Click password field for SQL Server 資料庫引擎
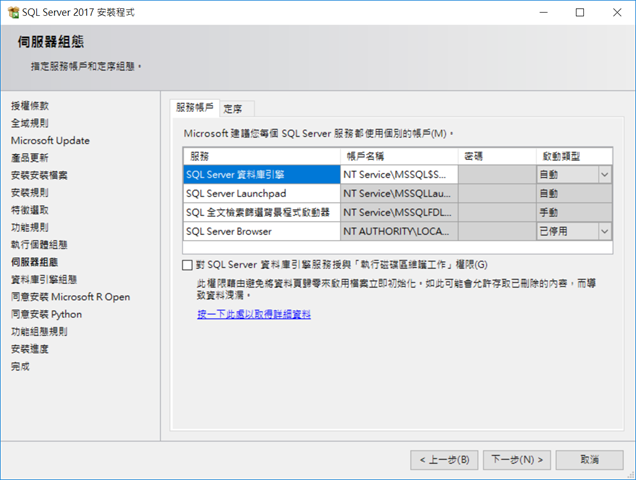The width and height of the screenshot is (636, 480). click(497, 174)
